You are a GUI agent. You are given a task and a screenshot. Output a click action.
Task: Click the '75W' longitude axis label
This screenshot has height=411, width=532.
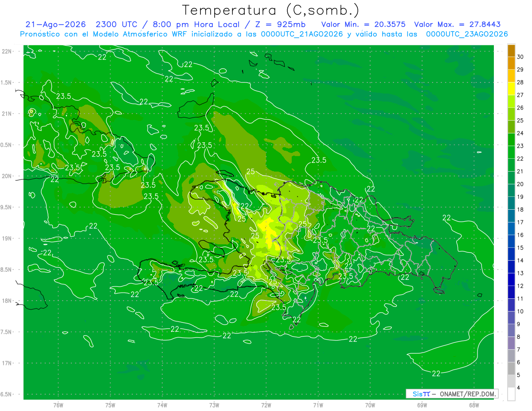click(x=110, y=405)
